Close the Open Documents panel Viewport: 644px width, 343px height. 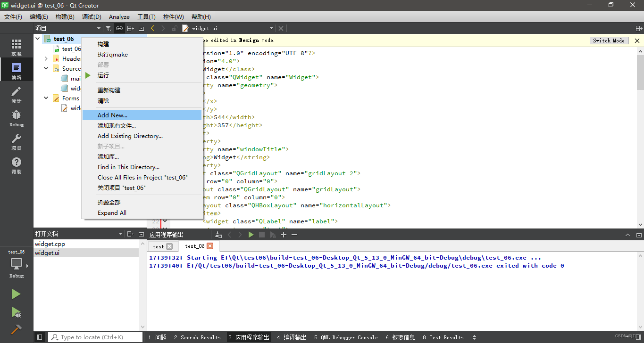click(142, 234)
